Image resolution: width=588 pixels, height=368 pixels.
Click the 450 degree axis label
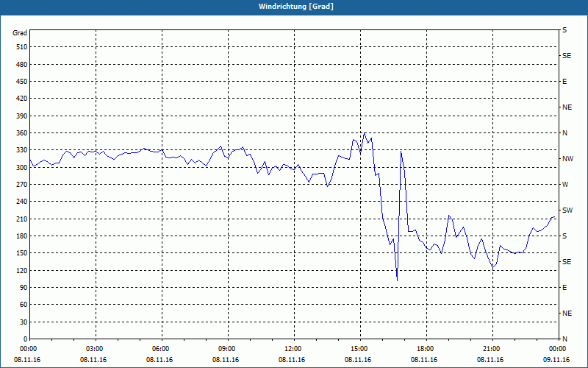[x=22, y=82]
